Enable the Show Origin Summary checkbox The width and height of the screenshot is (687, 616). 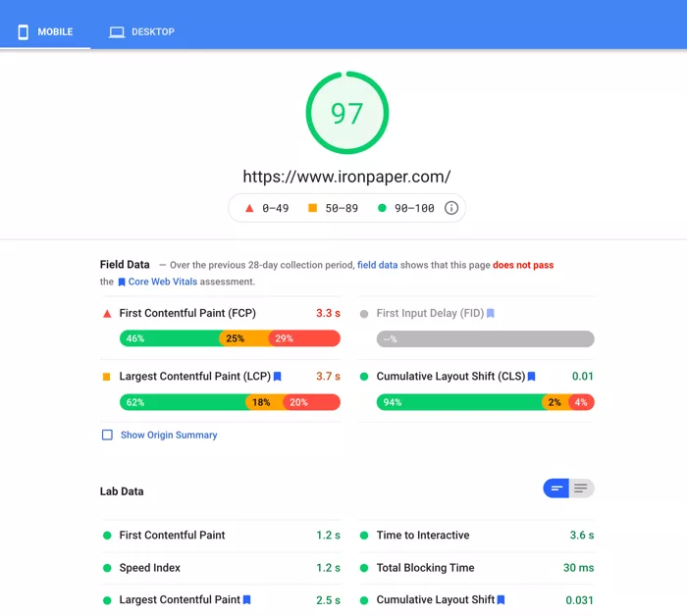(x=107, y=435)
